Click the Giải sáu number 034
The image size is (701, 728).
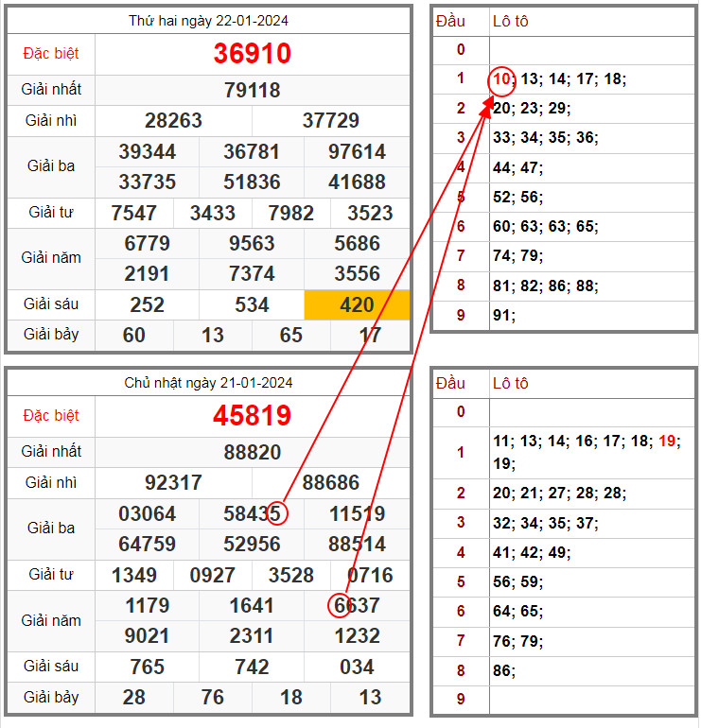[x=357, y=667]
